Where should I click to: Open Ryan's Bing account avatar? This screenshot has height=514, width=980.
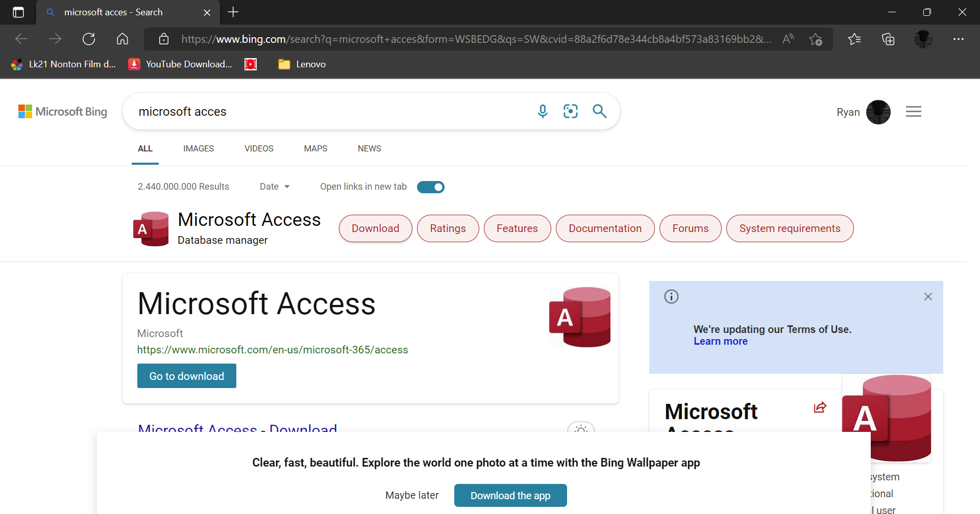[878, 112]
